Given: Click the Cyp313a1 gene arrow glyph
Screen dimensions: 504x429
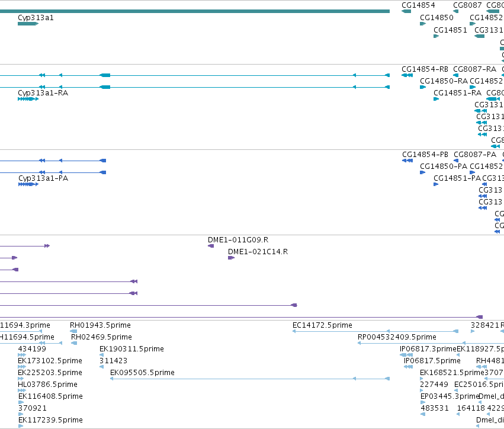Looking at the screenshot, I should click(x=28, y=24).
